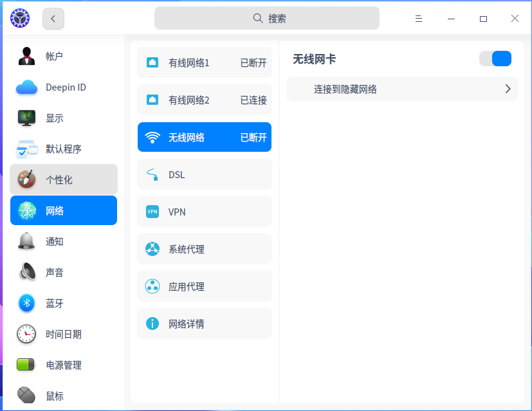Go back using the left arrow button
The image size is (532, 411).
click(x=53, y=19)
